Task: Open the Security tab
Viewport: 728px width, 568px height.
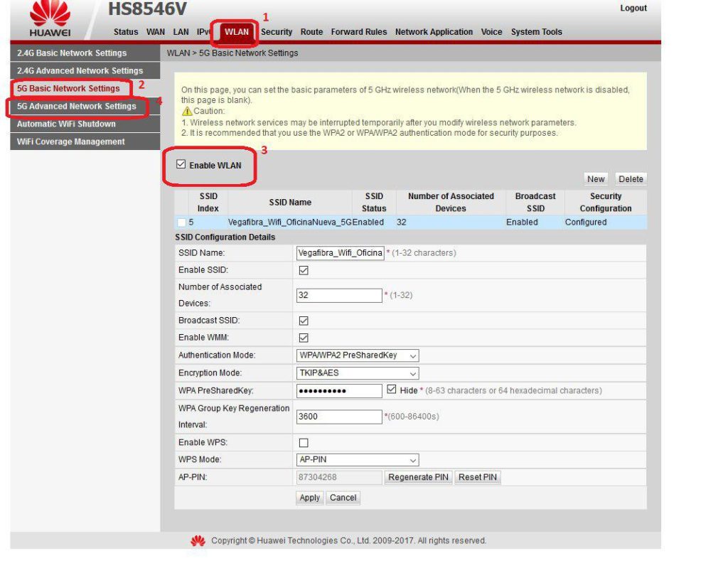Action: tap(277, 32)
